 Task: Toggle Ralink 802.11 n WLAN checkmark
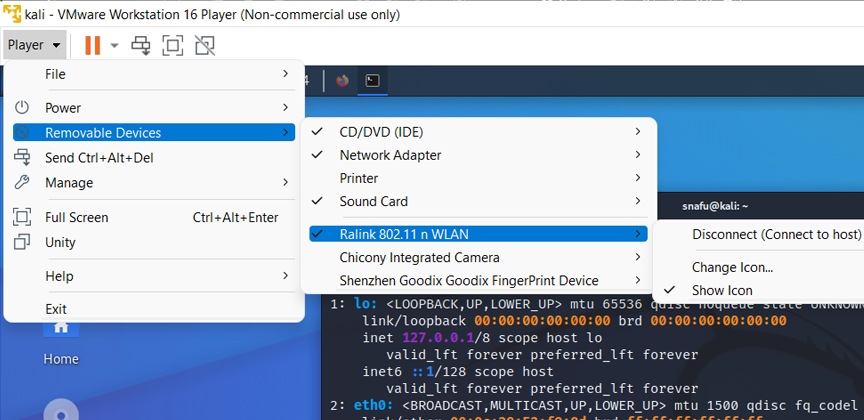click(317, 234)
